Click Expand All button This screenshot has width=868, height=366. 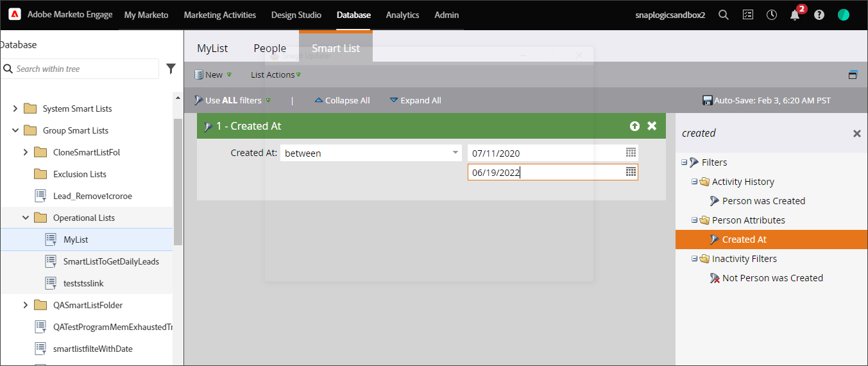coord(415,100)
